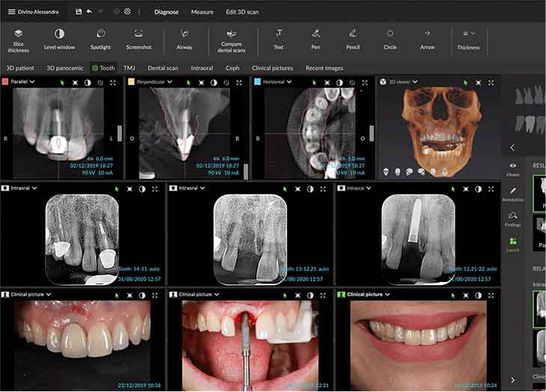Viewport: 546px width, 392px height.
Task: Select the Pen annotation tool
Action: [316, 40]
